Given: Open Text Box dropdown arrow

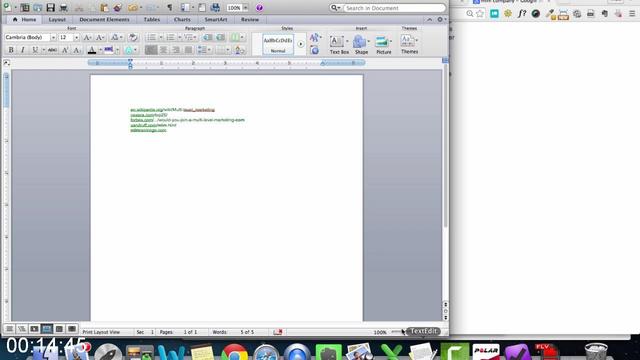Looking at the screenshot, I should point(347,41).
